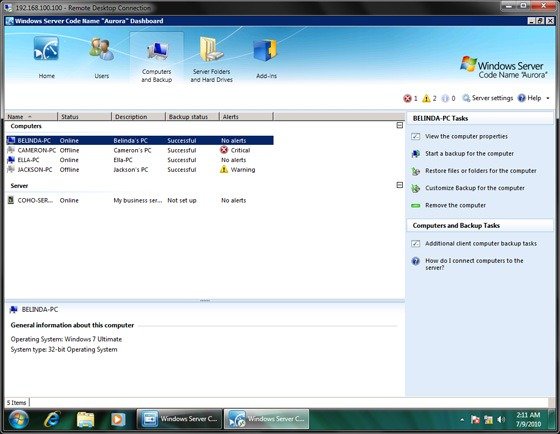Screen dimensions: 560x434
Task: Click the critical alerts red X icon
Action: point(407,98)
